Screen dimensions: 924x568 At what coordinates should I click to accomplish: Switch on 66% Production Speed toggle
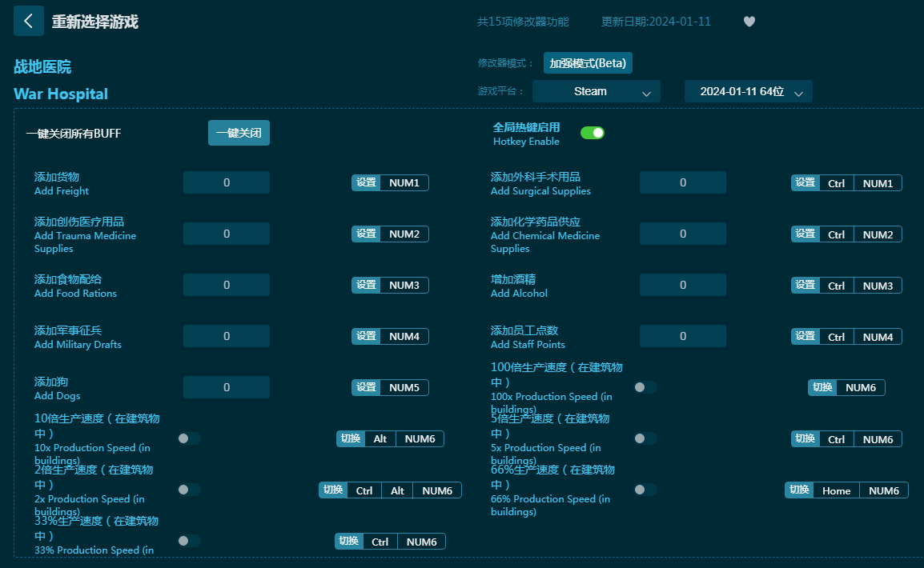[645, 490]
